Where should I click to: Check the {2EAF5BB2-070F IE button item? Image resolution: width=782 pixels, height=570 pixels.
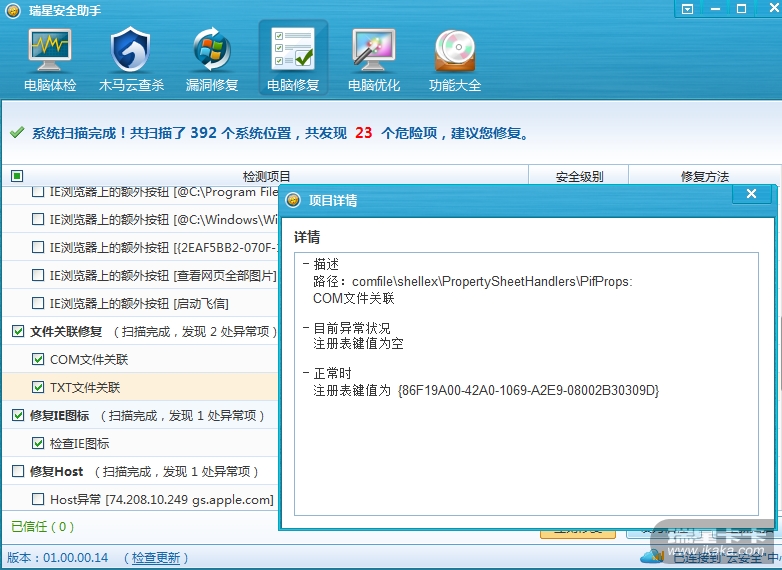click(37, 247)
